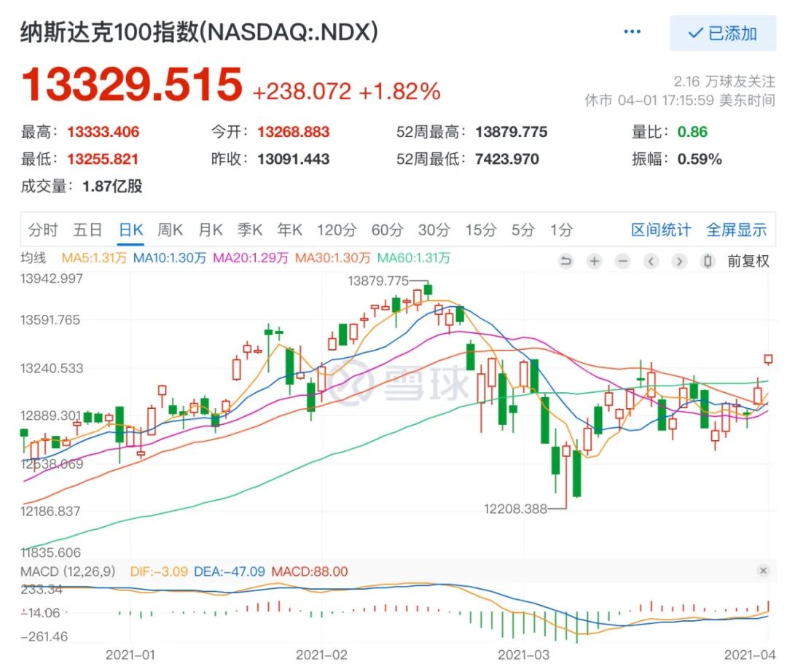Click the chart low annotation 12208.388
787x672 pixels.
[515, 509]
